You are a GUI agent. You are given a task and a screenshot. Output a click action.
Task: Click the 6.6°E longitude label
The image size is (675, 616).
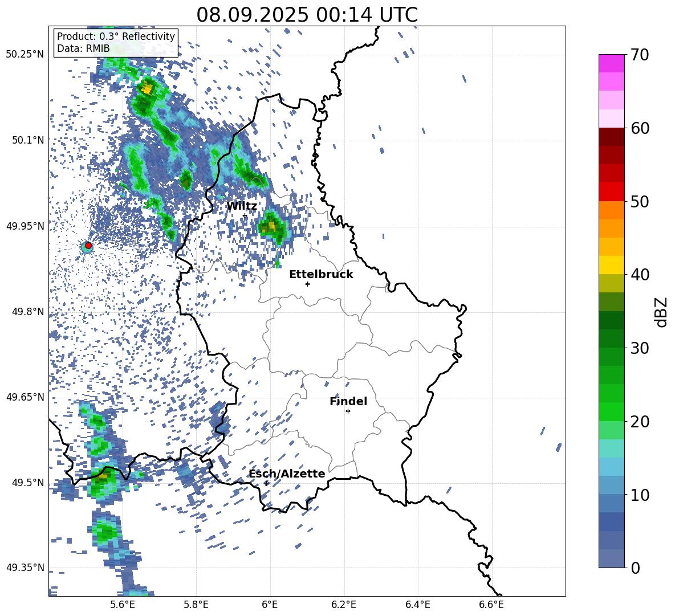(x=491, y=605)
